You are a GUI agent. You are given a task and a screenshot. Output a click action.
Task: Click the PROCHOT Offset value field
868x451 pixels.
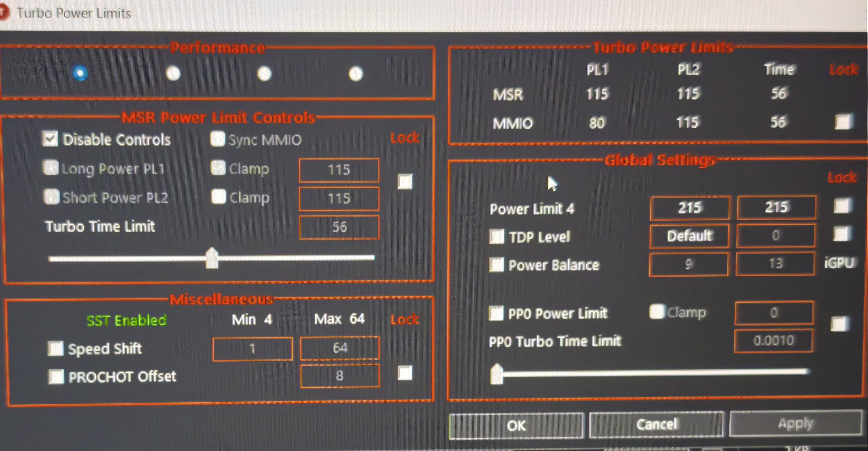click(340, 376)
